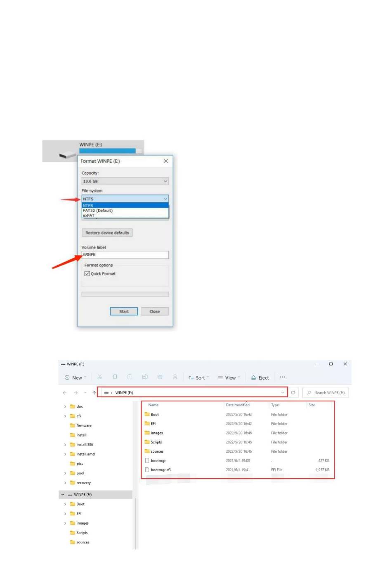
Task: Click the Share icon in Explorer toolbar
Action: [x=160, y=377]
